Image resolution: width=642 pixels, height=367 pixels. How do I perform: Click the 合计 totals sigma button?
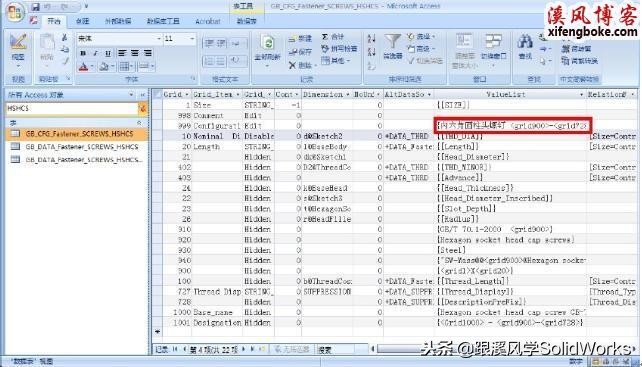click(332, 37)
